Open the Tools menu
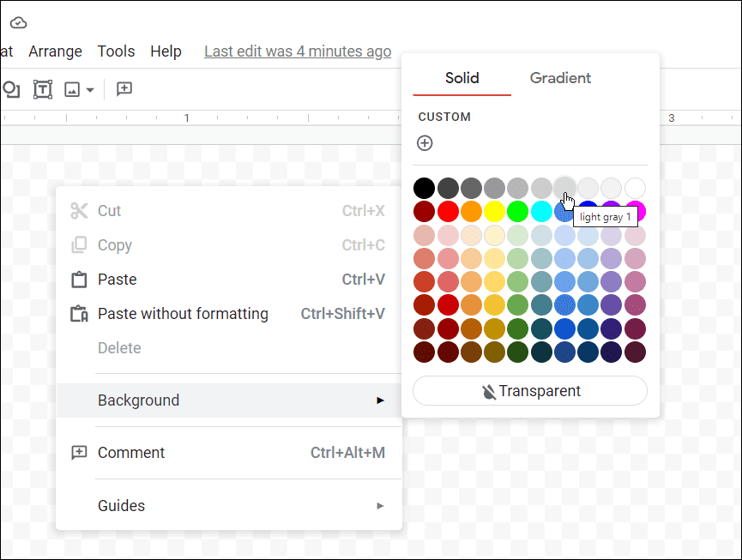 tap(116, 51)
